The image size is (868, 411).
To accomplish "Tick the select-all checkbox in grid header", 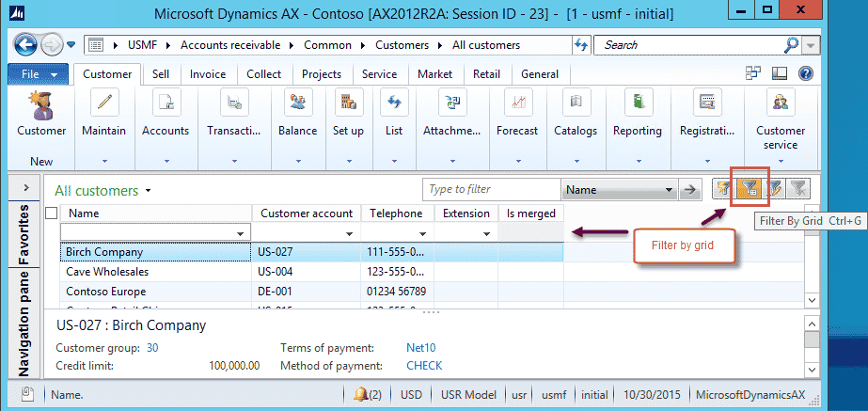I will (x=52, y=213).
